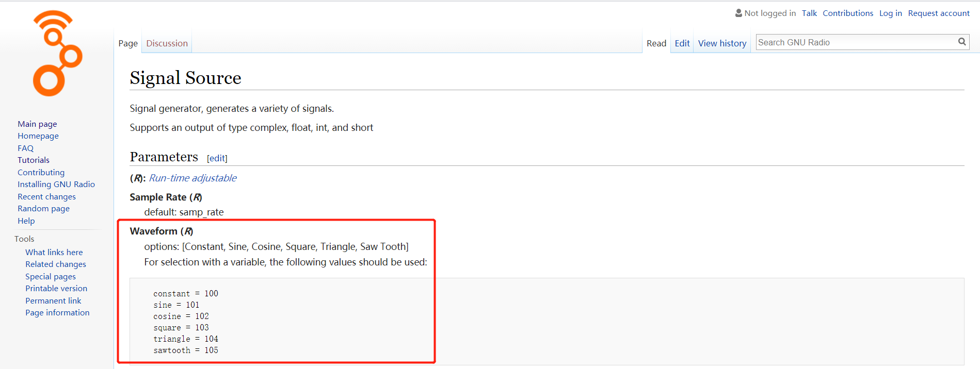Open the Recent changes link
The image size is (980, 369).
pos(46,196)
